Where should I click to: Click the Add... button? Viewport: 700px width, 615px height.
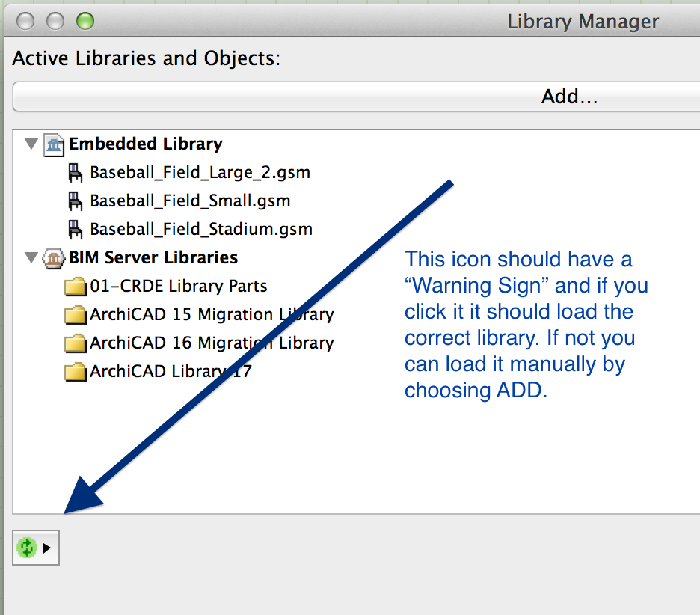pos(569,96)
